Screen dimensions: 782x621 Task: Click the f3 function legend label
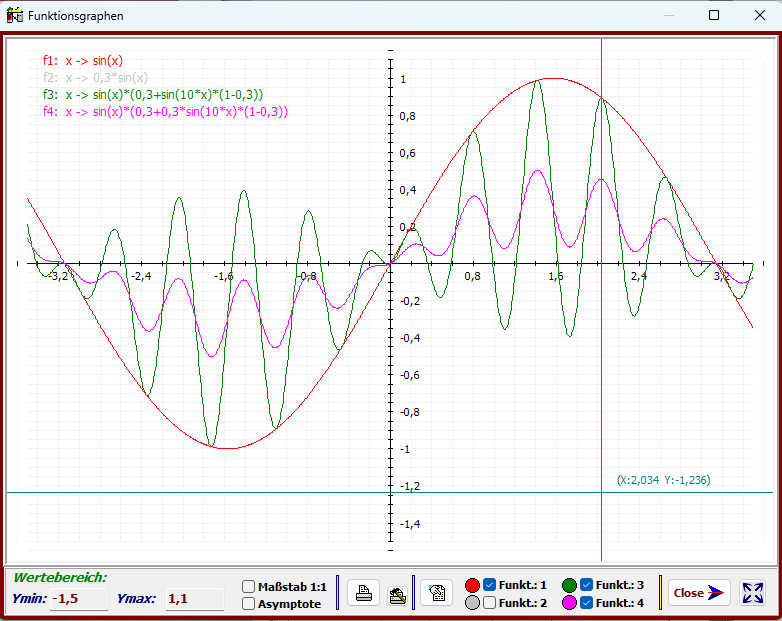(153, 94)
